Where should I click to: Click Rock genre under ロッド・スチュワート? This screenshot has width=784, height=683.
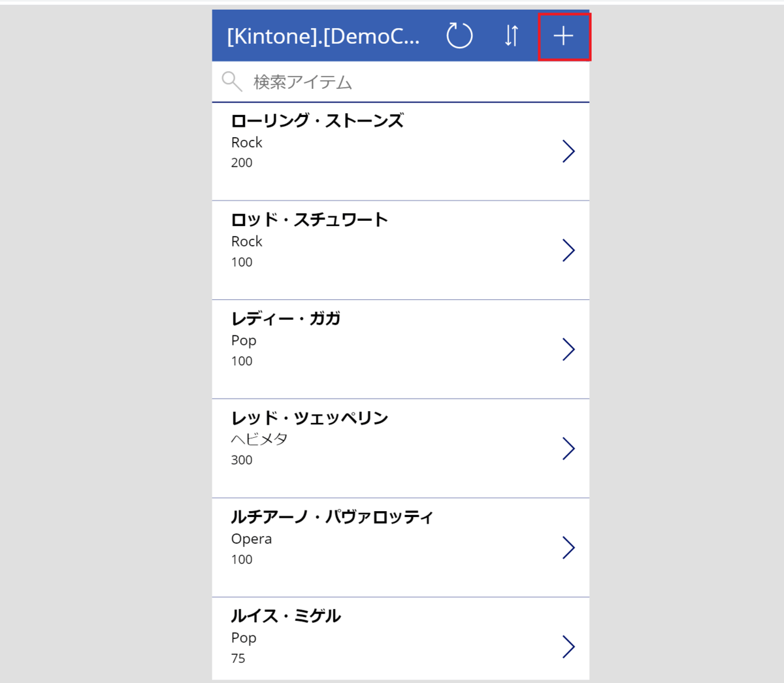[247, 241]
